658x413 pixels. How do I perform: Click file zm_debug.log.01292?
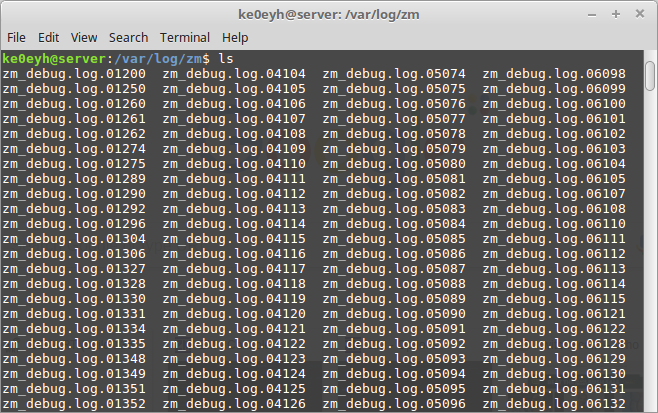pos(74,209)
